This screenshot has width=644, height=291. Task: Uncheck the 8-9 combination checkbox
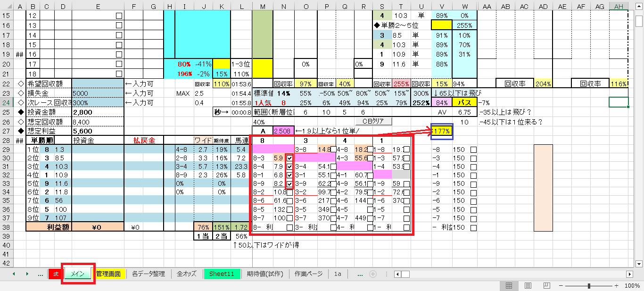point(289,184)
